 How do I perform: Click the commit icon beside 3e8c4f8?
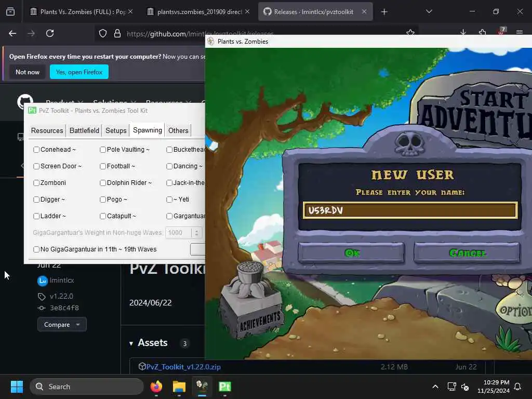coord(42,308)
